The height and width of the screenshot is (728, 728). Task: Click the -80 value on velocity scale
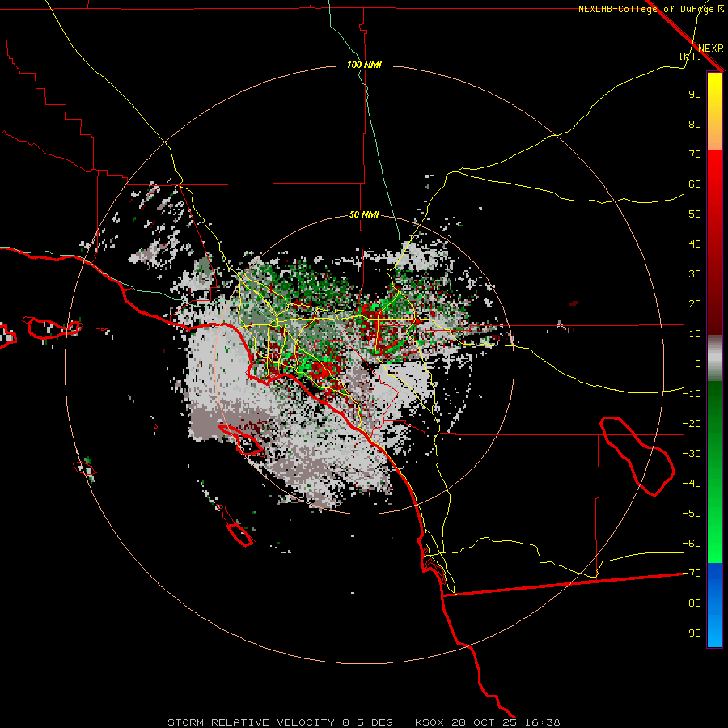(692, 603)
